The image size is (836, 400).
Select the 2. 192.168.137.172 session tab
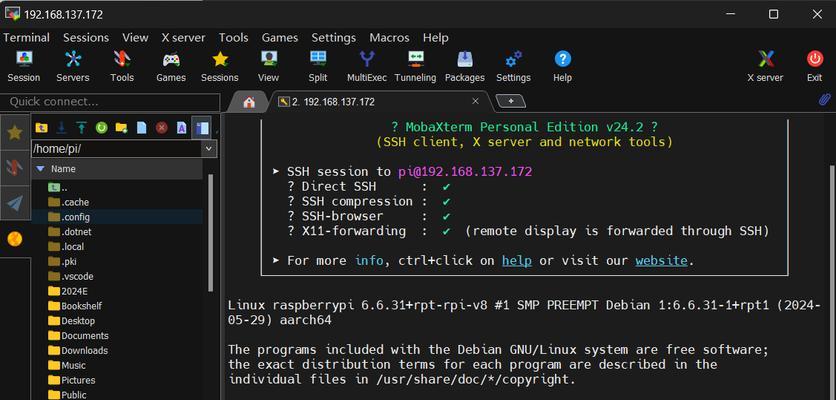332,102
